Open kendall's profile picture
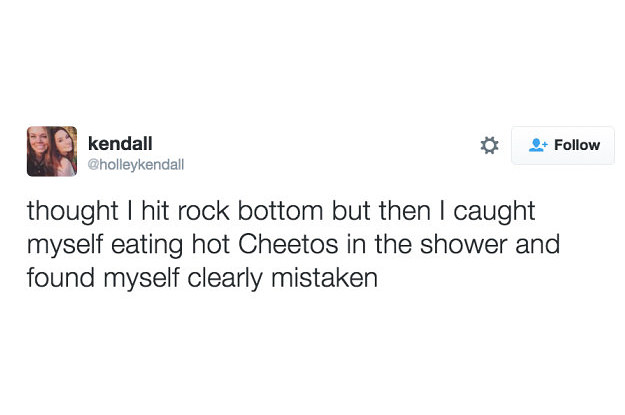The width and height of the screenshot is (625, 415). pos(52,151)
